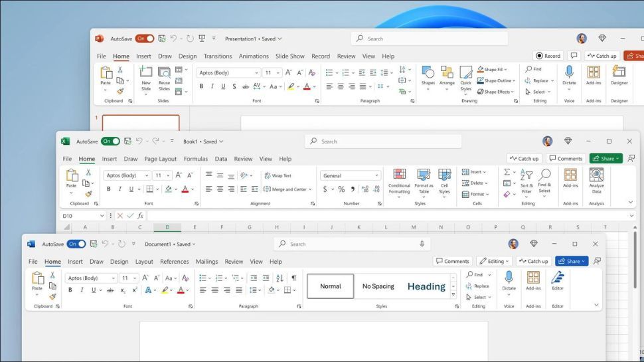644x362 pixels.
Task: Click blue Share button in Word
Action: [572, 261]
